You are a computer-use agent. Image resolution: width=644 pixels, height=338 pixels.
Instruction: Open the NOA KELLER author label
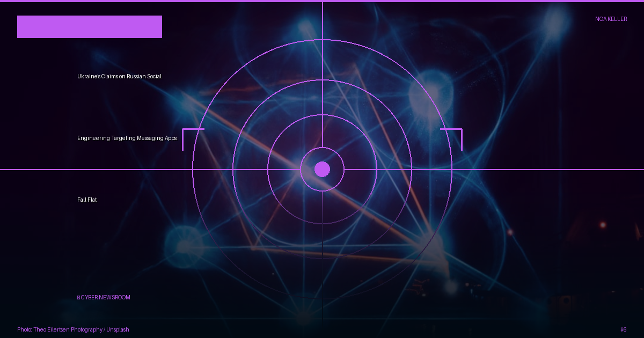[611, 19]
